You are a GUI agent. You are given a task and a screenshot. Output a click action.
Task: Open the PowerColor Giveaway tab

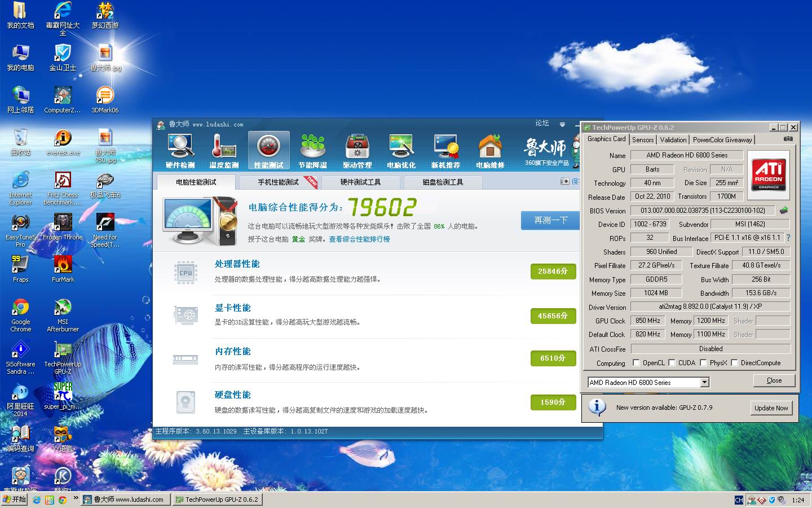(722, 140)
